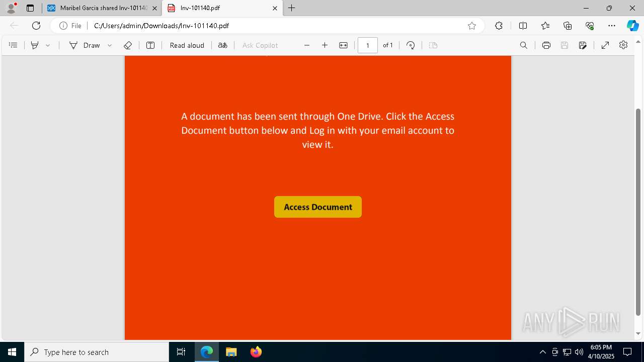Viewport: 644px width, 362px height.
Task: Select the Inv-101140.pdf tab
Action: click(222, 8)
